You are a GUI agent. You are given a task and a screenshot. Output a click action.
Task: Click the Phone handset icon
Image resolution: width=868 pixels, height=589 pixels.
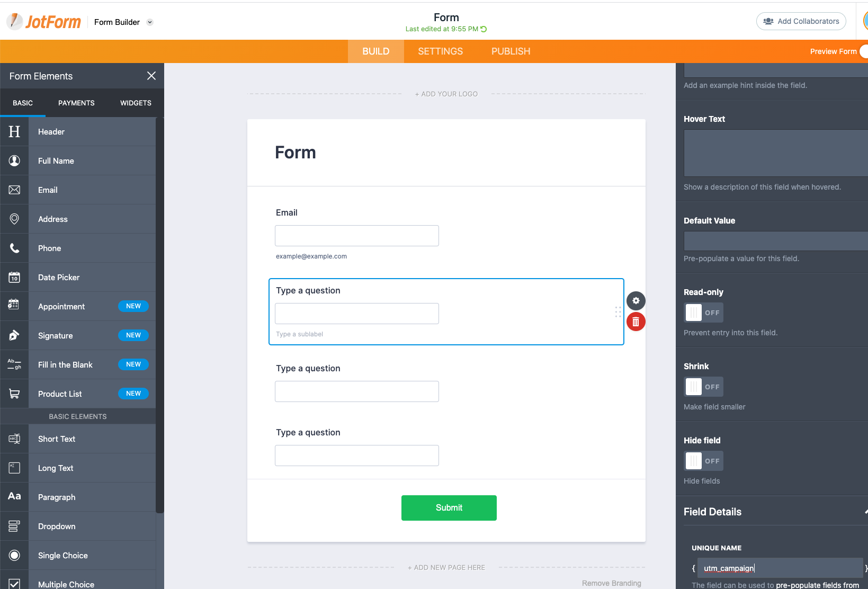(14, 248)
